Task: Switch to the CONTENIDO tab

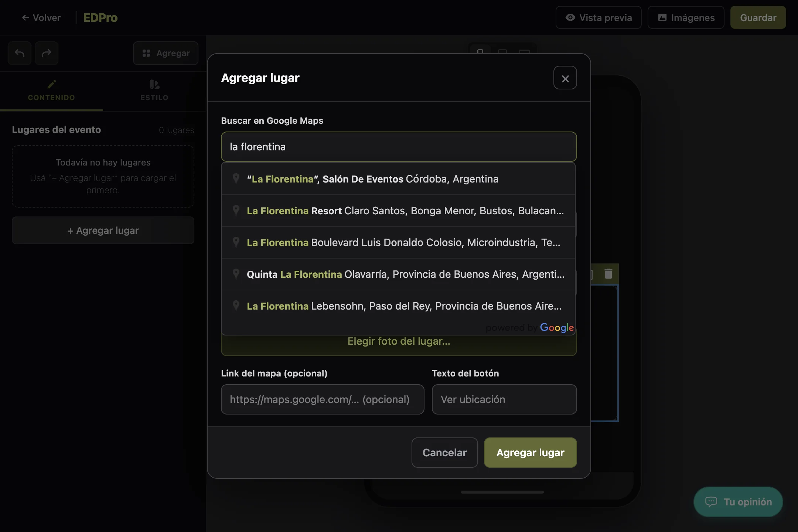Action: (51, 91)
